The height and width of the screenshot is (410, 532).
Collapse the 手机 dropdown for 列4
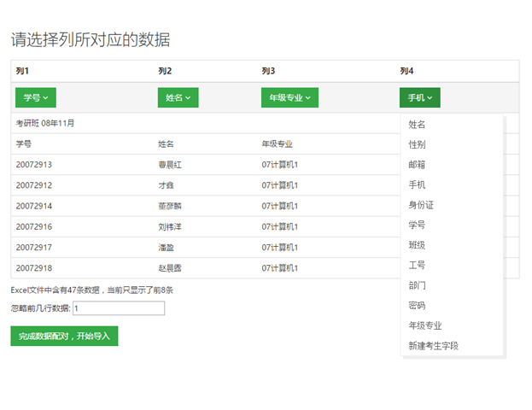pos(419,97)
